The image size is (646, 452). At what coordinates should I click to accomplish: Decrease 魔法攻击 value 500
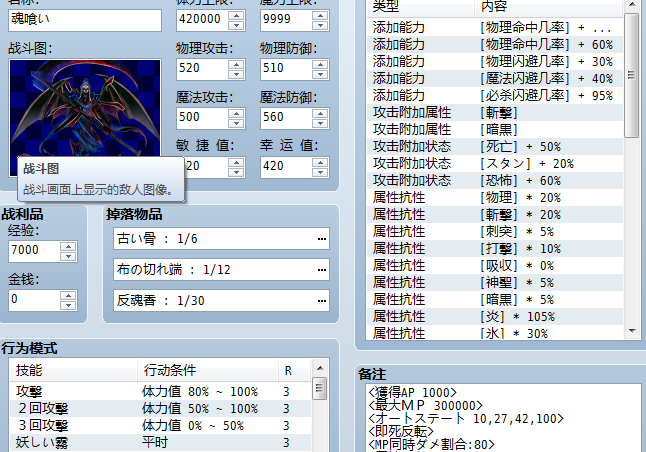coord(236,123)
